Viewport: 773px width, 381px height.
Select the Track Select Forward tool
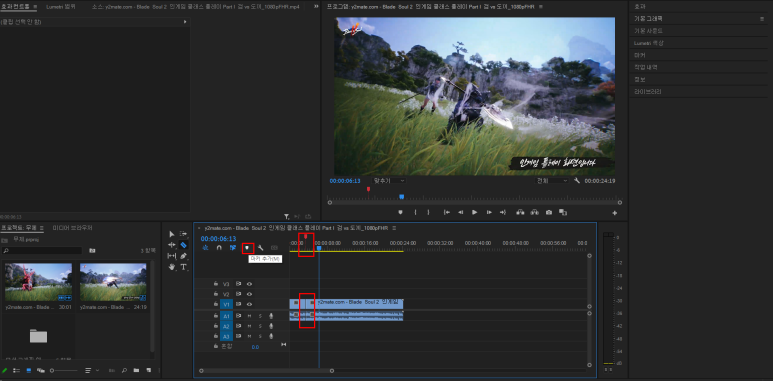click(x=183, y=234)
